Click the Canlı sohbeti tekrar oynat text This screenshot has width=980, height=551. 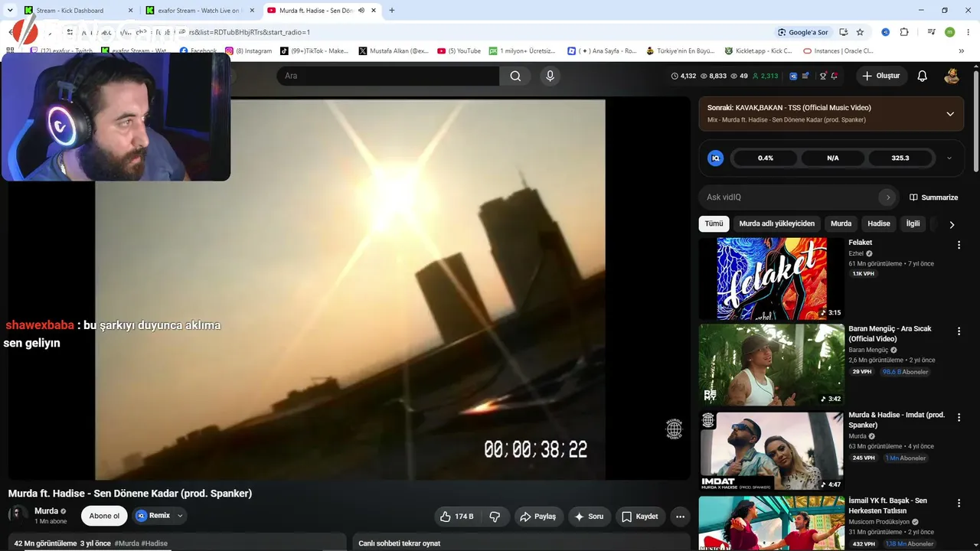point(399,543)
